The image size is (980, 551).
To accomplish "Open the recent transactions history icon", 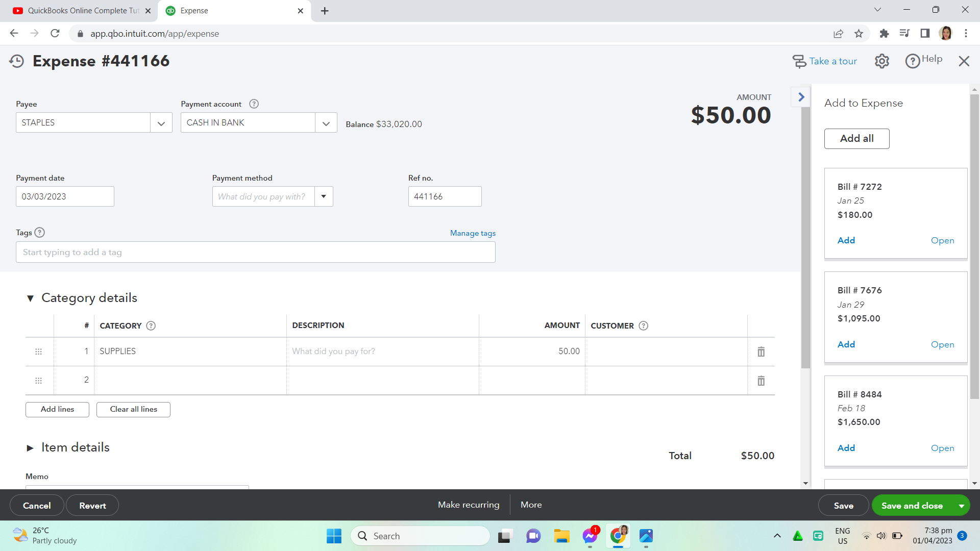I will point(17,61).
